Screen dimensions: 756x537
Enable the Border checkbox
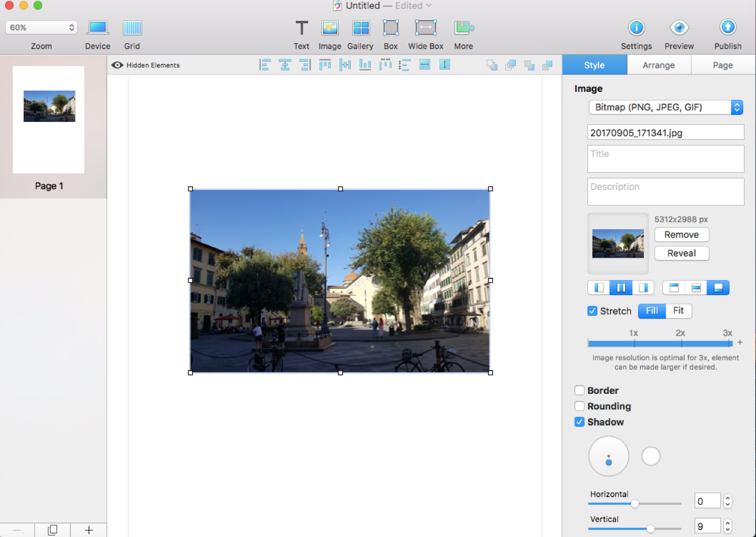pos(580,391)
